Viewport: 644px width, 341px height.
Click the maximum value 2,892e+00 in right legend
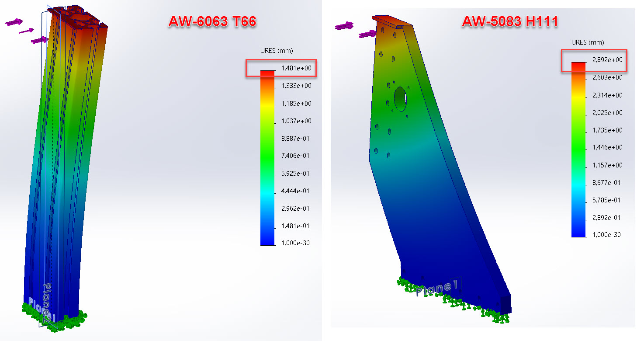(607, 60)
